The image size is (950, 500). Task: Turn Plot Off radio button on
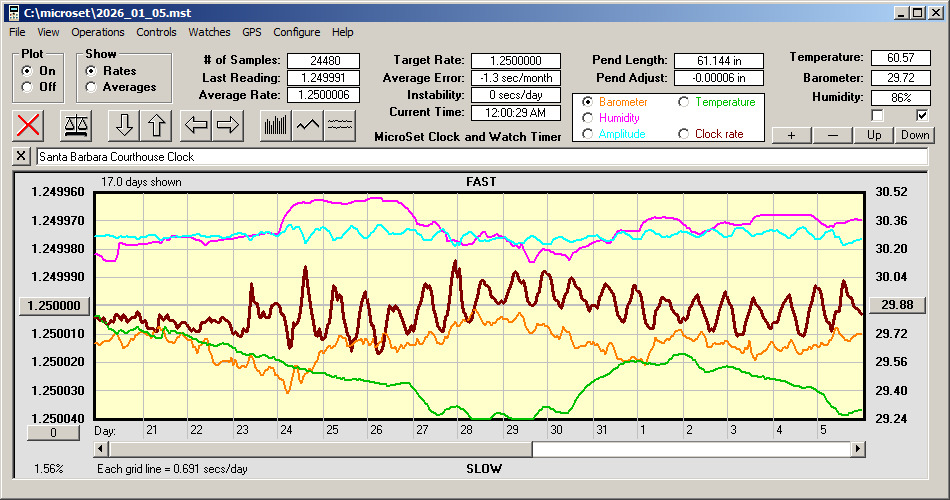[26, 87]
